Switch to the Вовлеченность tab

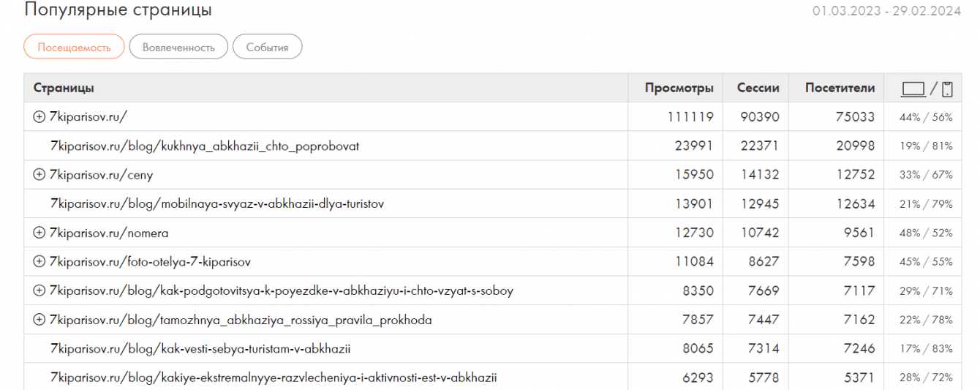point(178,48)
